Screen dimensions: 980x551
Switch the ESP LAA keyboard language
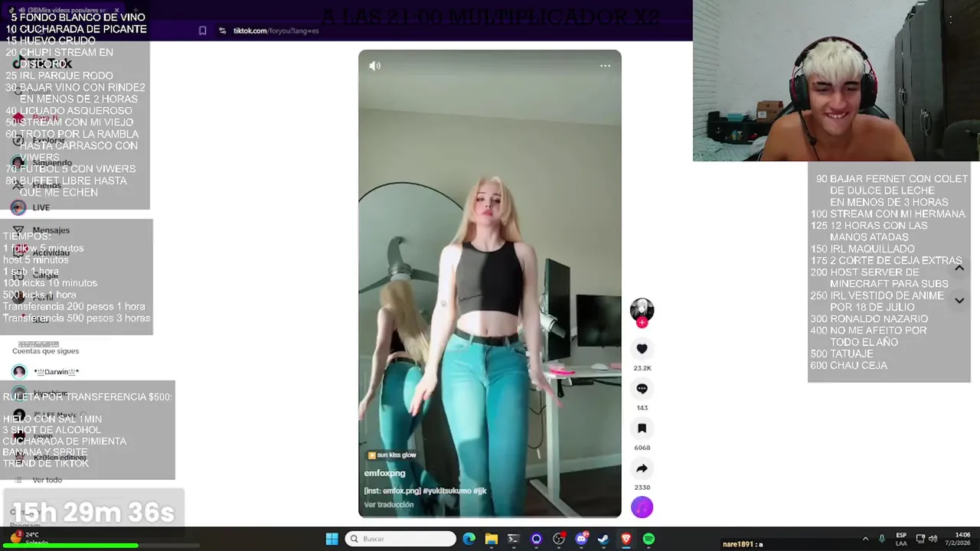901,539
